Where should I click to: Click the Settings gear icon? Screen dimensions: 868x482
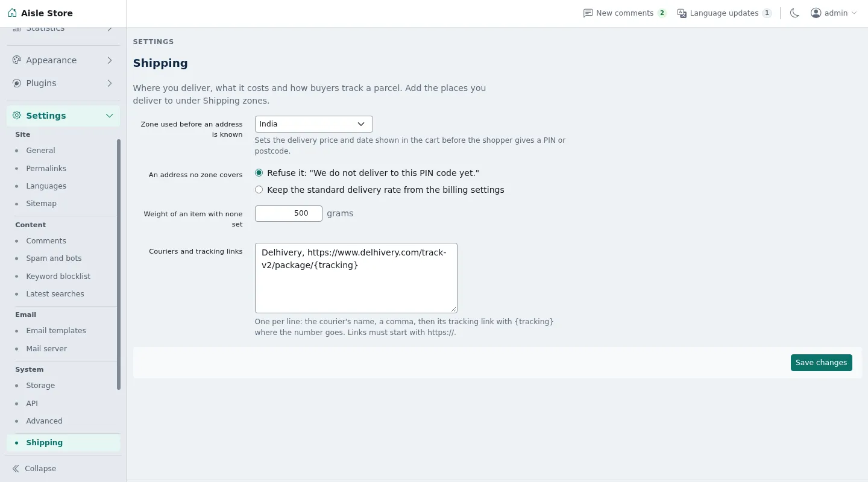pos(17,116)
